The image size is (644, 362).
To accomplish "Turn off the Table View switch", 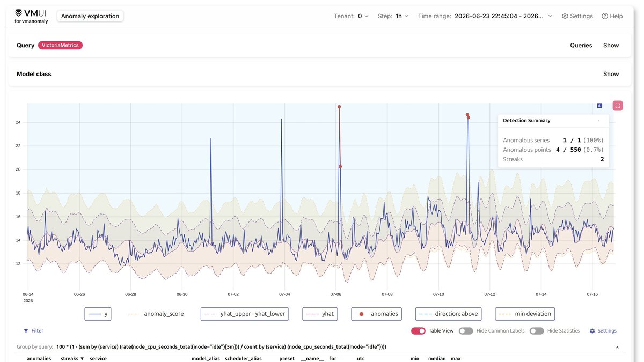I will point(419,331).
